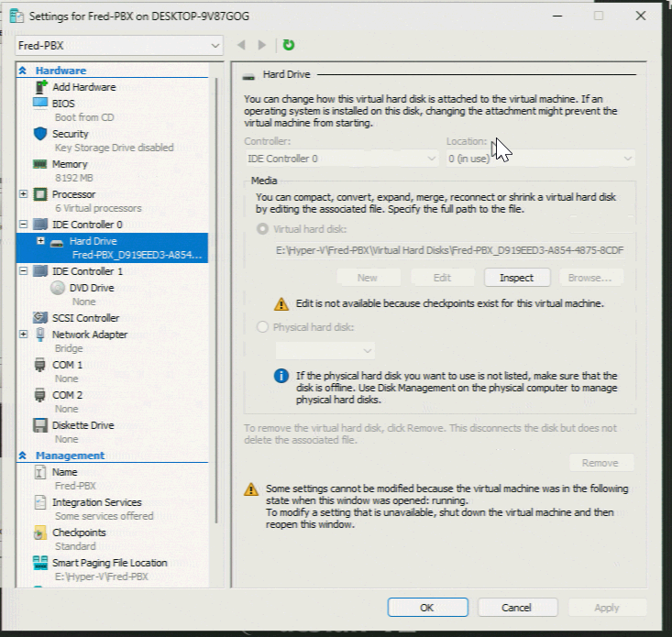
Task: Click the Cancel button
Action: point(516,607)
